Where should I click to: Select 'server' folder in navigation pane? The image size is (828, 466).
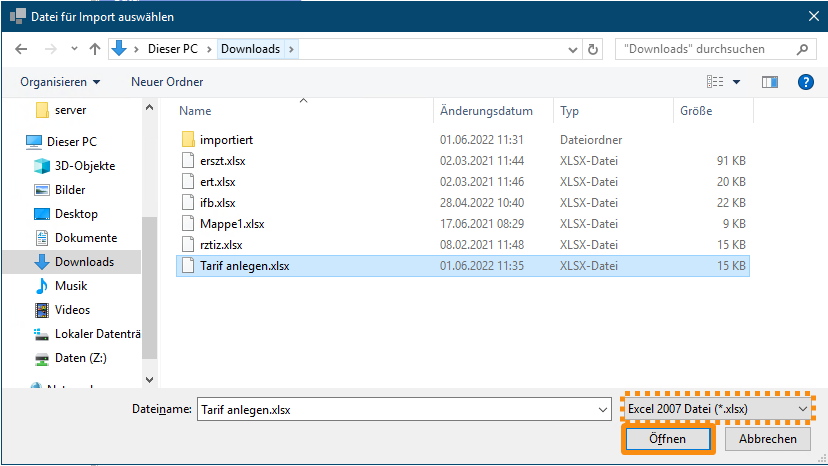[70, 110]
